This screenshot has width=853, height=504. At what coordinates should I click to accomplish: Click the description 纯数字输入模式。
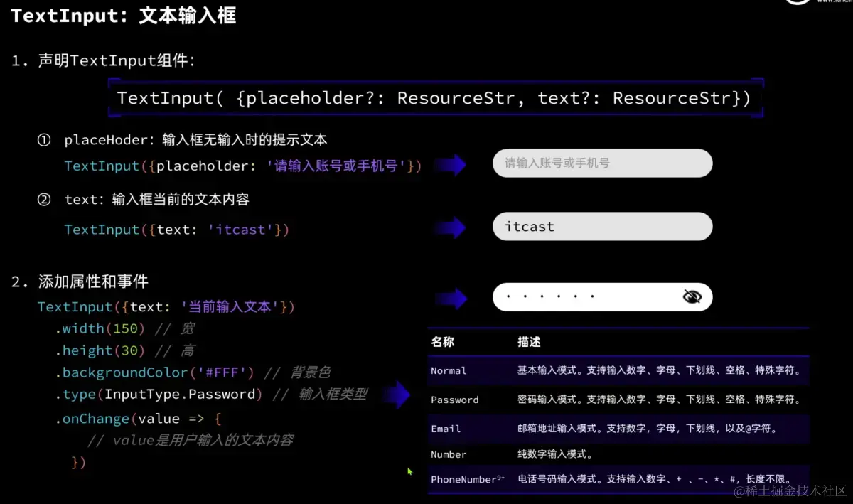555,454
